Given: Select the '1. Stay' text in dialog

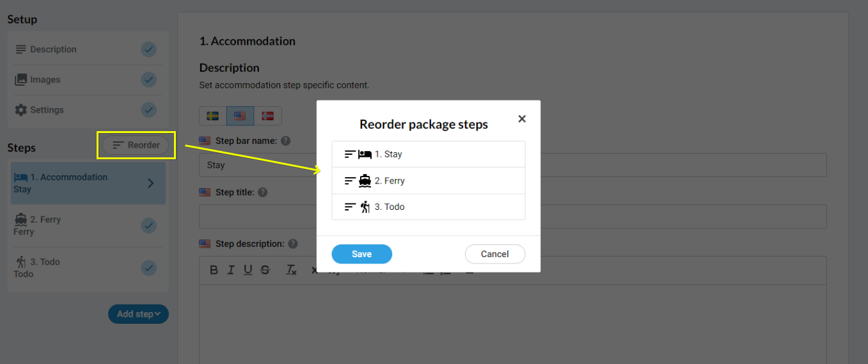Looking at the screenshot, I should (x=388, y=154).
